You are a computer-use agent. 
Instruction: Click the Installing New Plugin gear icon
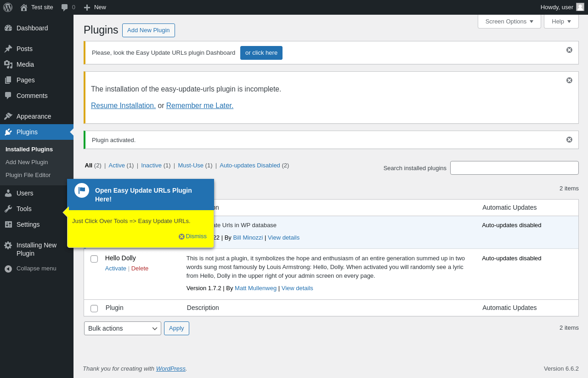(8, 245)
